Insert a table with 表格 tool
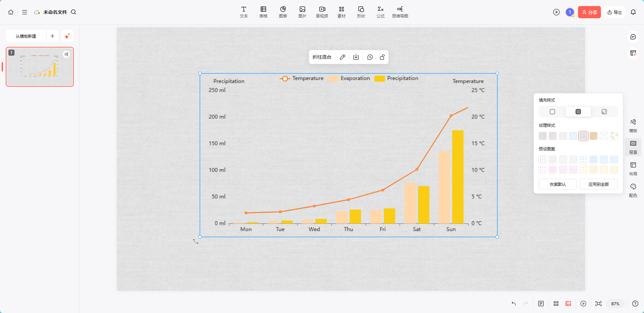Screen dimensions: 644x313 tap(263, 12)
